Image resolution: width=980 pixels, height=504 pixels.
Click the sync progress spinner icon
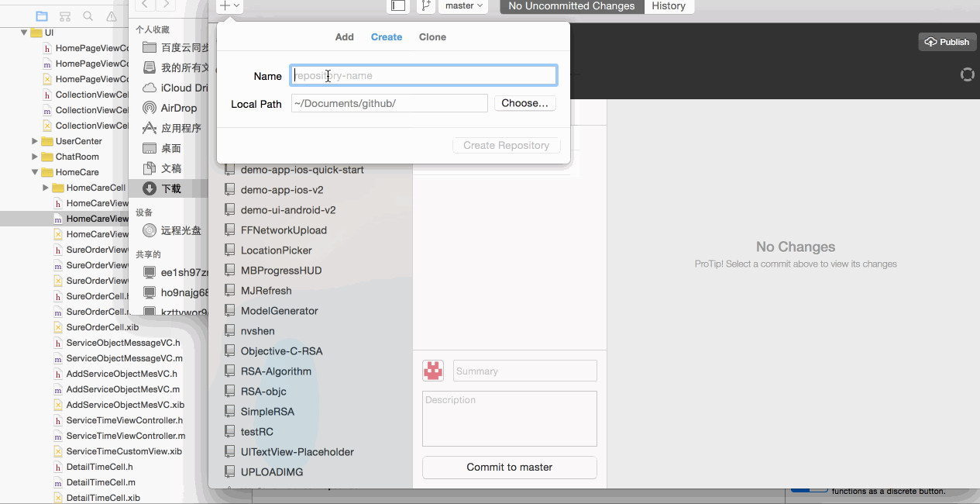point(967,74)
